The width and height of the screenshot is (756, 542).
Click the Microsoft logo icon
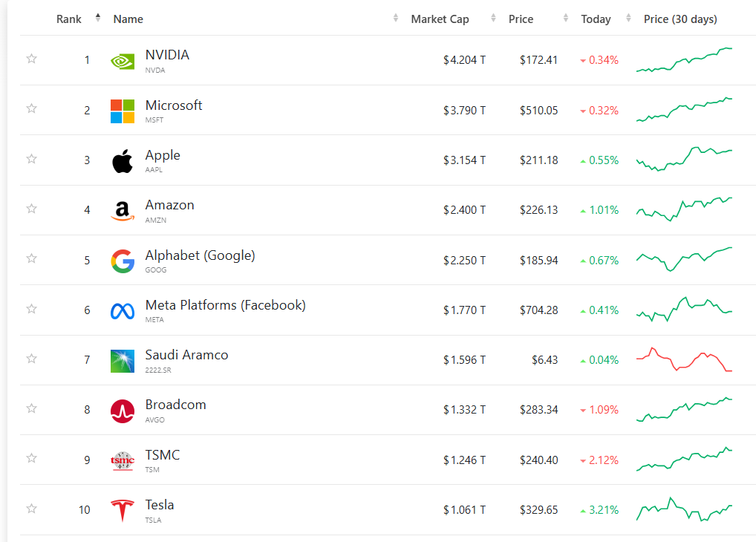click(123, 111)
